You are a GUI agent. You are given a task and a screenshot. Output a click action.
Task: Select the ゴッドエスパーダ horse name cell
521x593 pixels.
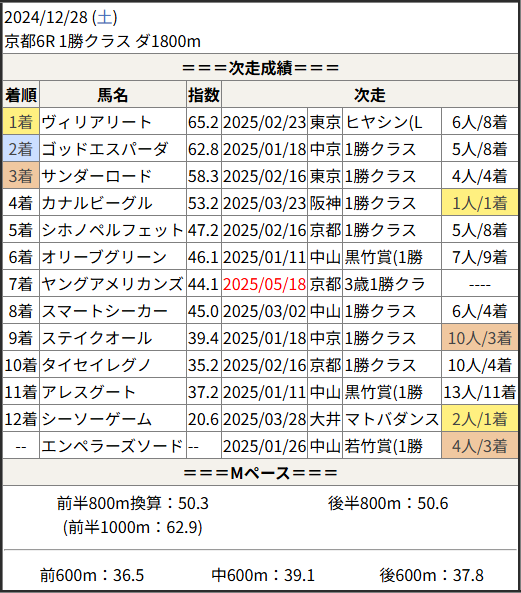click(x=113, y=149)
